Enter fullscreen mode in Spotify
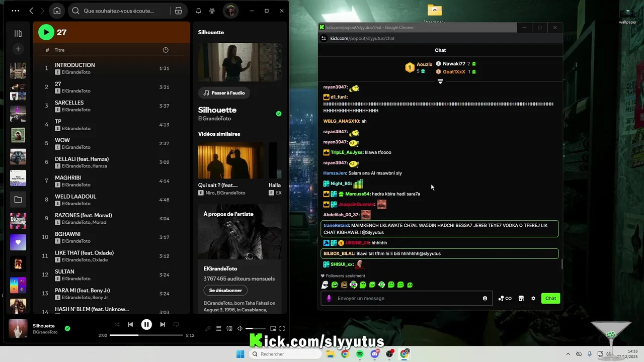 282,329
